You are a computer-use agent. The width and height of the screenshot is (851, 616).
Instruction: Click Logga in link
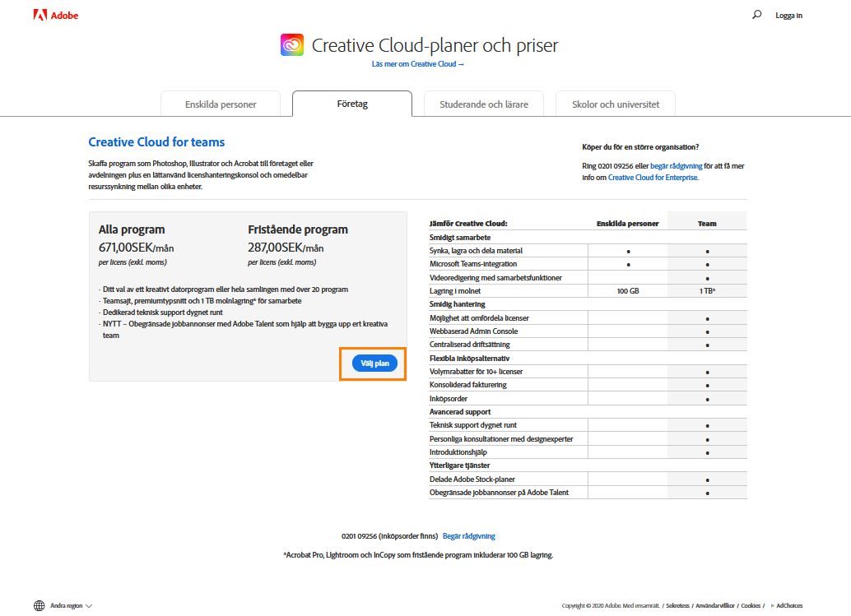788,15
